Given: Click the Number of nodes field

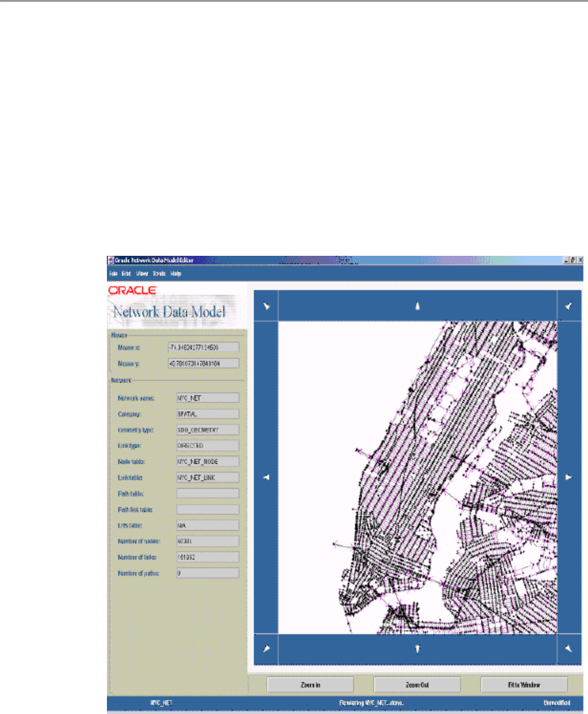Looking at the screenshot, I should coord(207,542).
